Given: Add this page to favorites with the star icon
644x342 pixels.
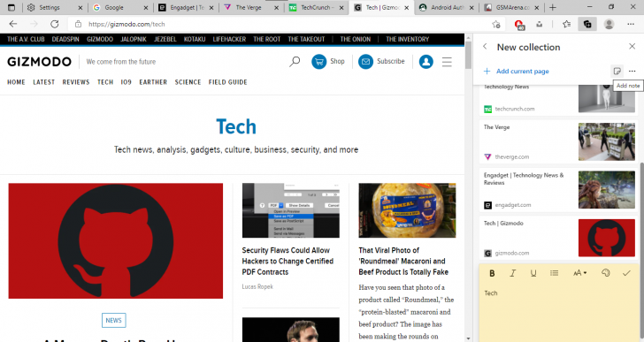Looking at the screenshot, I should [x=496, y=24].
